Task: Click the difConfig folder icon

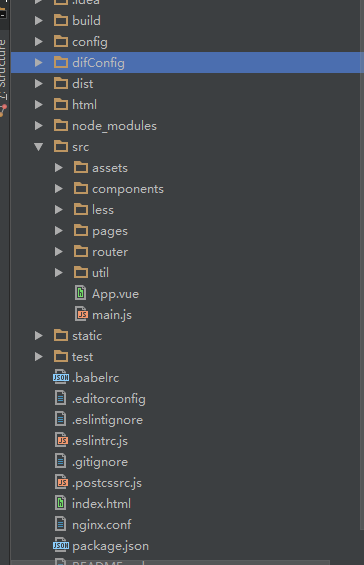Action: (x=61, y=62)
